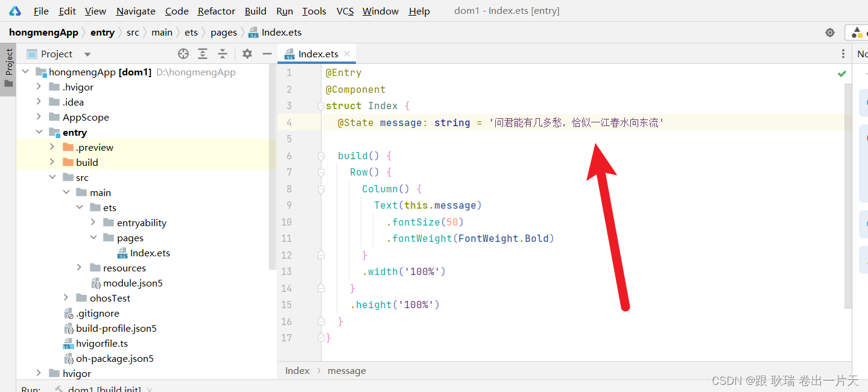Fold the build() method block
Screen dimensions: 868x392
[x=321, y=156]
